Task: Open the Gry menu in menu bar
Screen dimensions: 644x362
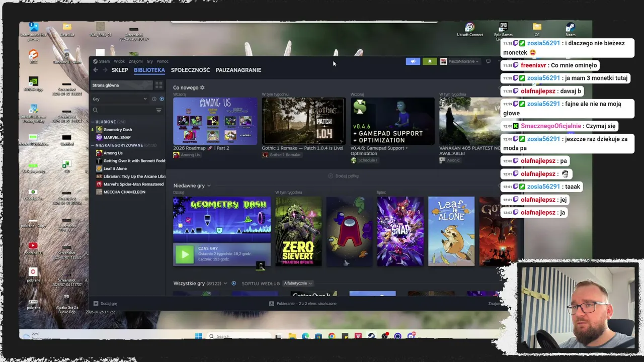Action: pyautogui.click(x=149, y=61)
